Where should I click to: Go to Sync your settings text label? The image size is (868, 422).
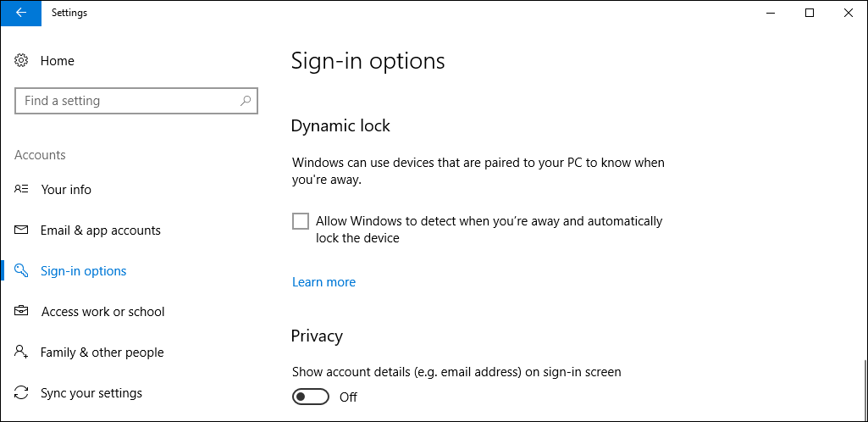91,393
